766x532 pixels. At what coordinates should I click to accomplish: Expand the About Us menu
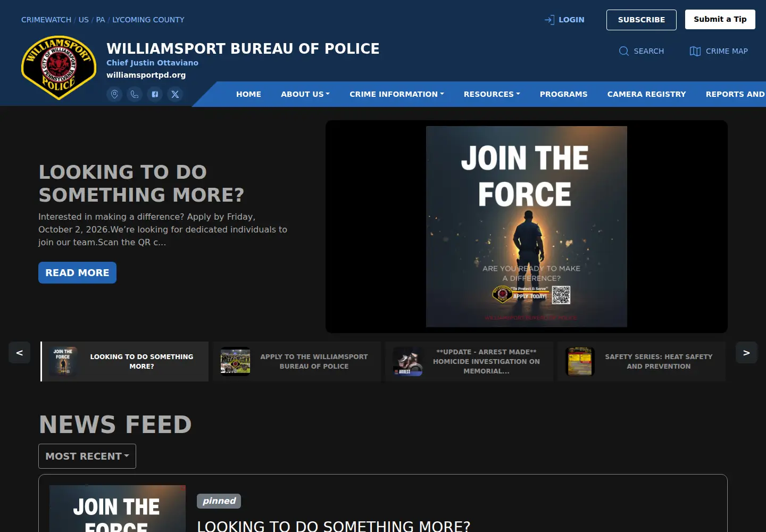305,94
